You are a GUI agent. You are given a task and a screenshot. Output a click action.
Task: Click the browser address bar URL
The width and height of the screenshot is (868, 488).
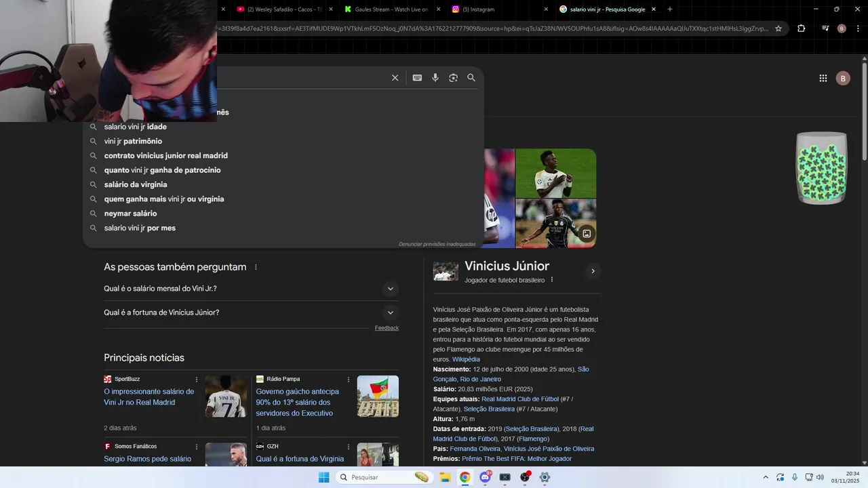point(492,28)
